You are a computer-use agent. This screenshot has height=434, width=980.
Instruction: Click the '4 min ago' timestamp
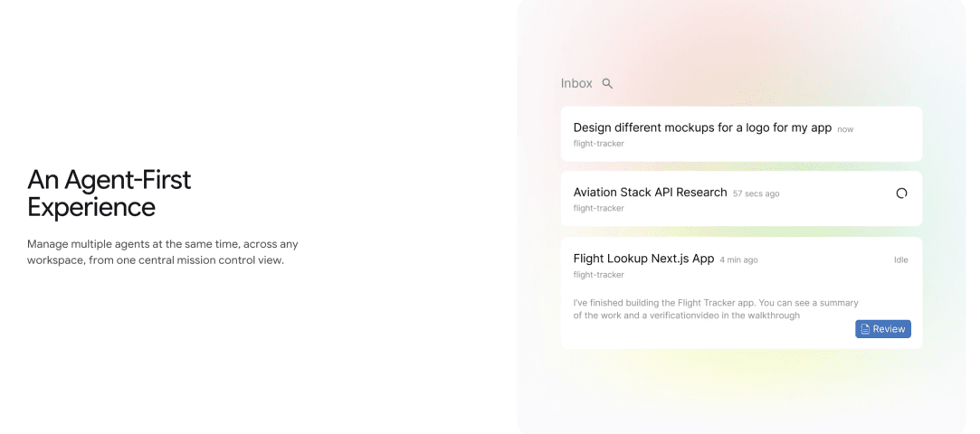coord(738,259)
